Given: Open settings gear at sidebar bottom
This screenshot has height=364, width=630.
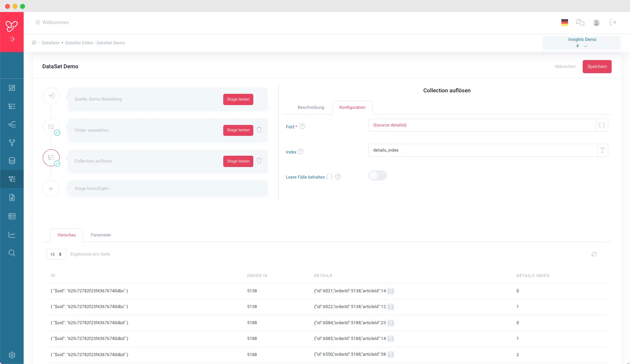Looking at the screenshot, I should click(12, 355).
